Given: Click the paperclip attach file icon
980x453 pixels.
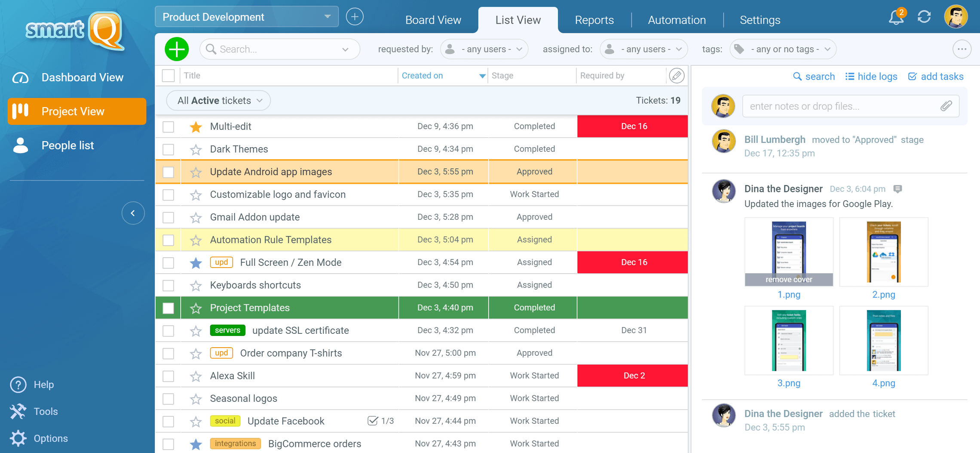Looking at the screenshot, I should (x=946, y=106).
